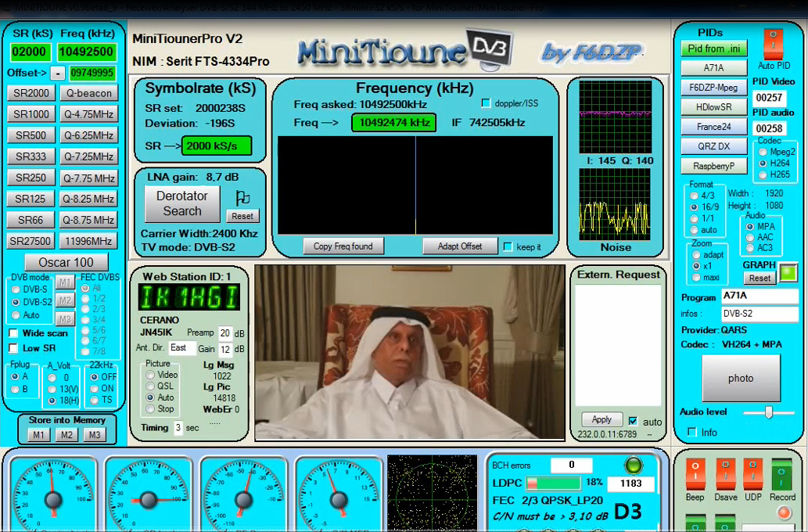
Task: Select SR2000 symbol rate preset
Action: click(31, 93)
